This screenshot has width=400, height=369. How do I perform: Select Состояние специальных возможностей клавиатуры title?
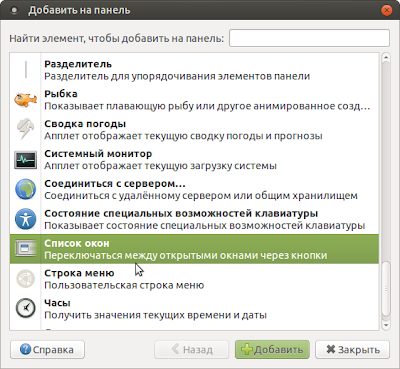tap(181, 213)
